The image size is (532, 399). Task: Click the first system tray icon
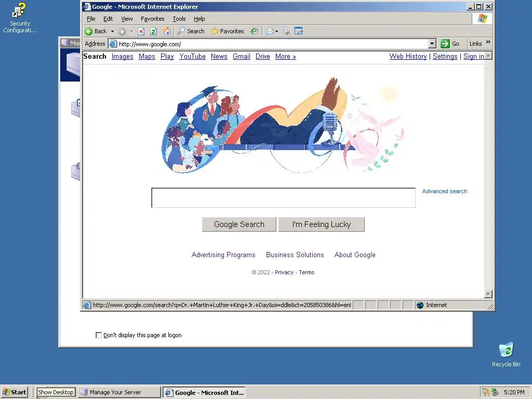[486, 392]
